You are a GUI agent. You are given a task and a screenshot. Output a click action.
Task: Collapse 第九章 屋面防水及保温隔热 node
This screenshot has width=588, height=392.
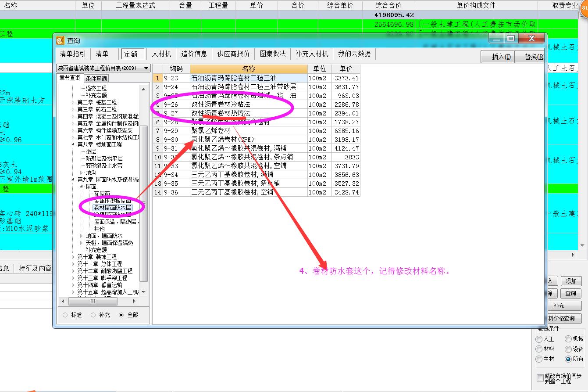point(74,180)
